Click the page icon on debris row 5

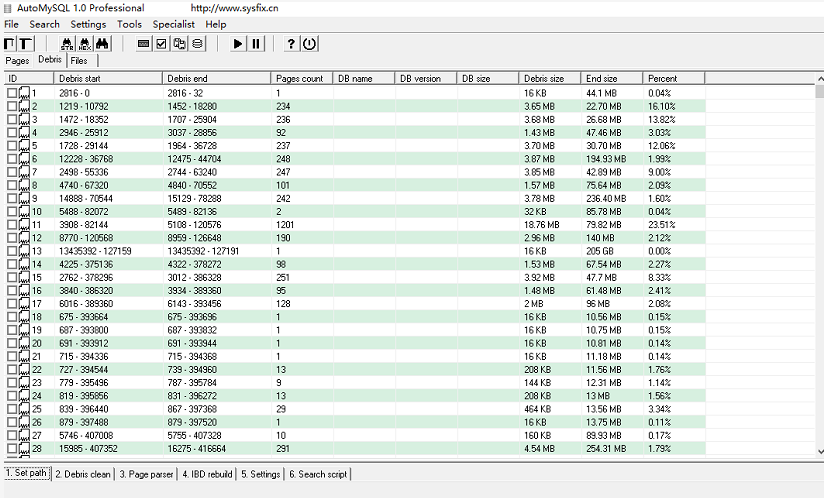click(x=24, y=146)
